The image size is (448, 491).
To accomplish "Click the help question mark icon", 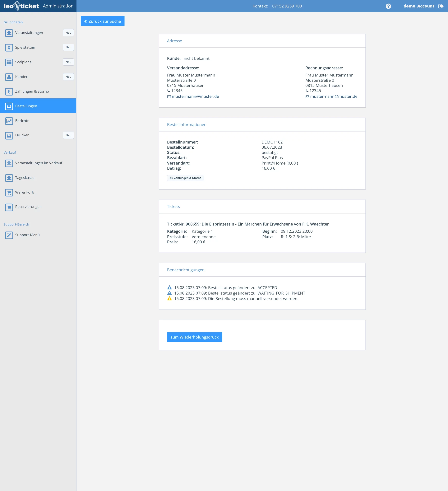I will (388, 6).
